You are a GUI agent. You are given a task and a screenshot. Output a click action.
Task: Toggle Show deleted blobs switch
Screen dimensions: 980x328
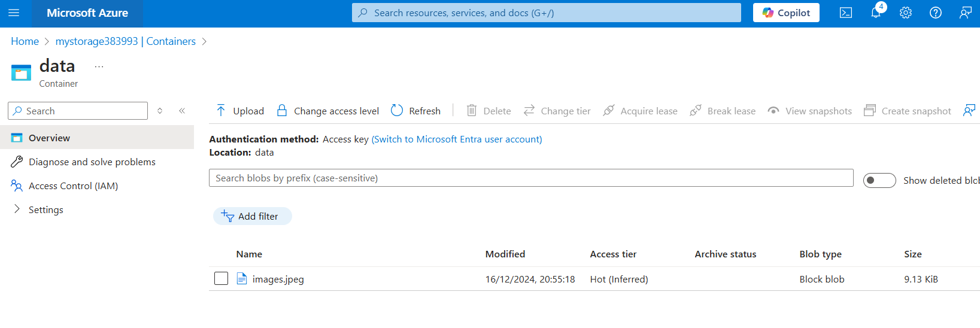(x=879, y=180)
